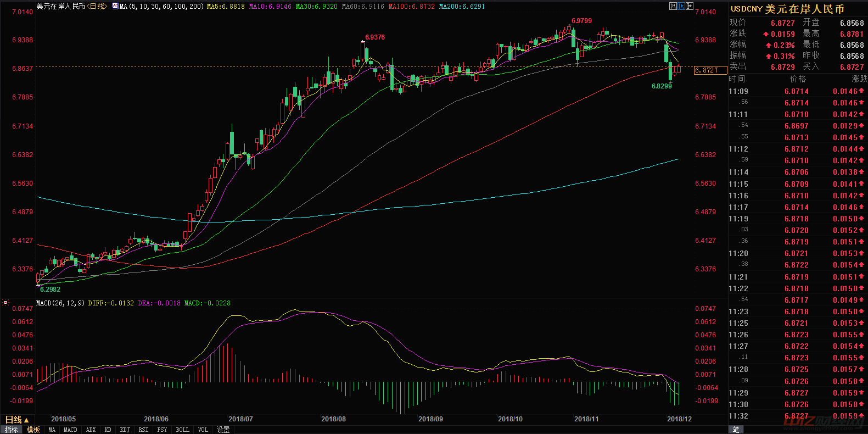This screenshot has width=868, height=434.
Task: Click the 6.8299 low price marker
Action: click(x=662, y=86)
